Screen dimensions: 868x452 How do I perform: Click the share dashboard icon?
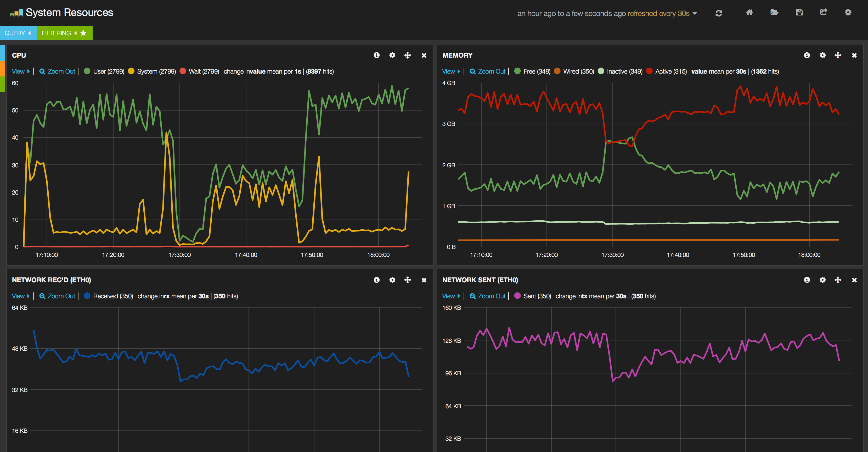(x=823, y=13)
